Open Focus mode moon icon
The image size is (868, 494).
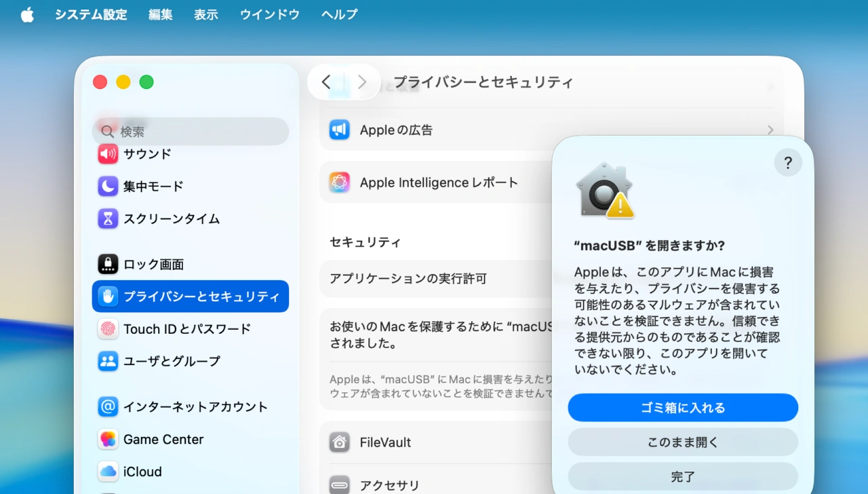(x=108, y=186)
